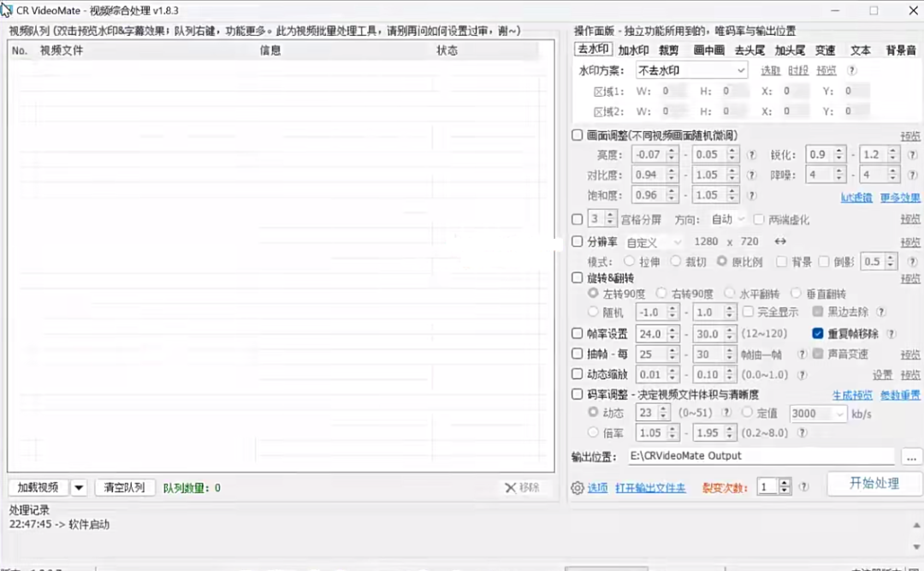This screenshot has height=571, width=924.
Task: Select the 变速 speed change tool
Action: 824,49
